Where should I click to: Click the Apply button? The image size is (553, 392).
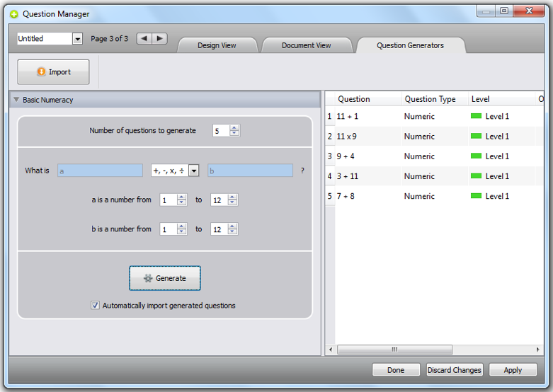click(513, 370)
